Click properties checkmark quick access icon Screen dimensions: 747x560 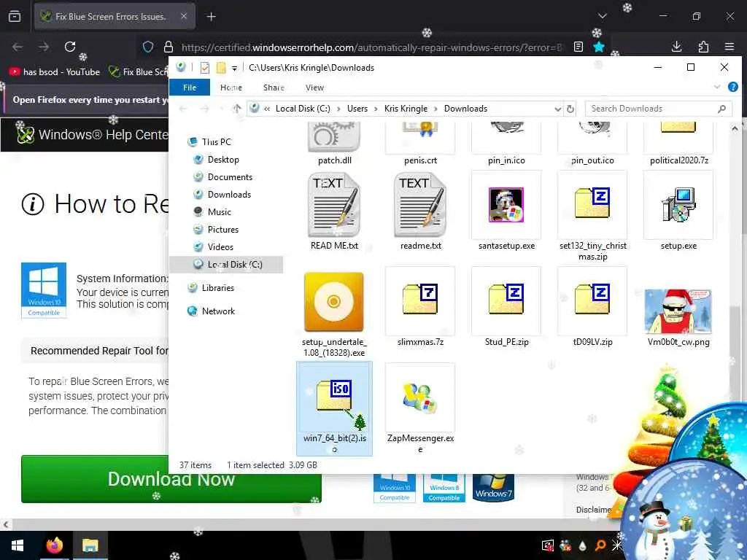pyautogui.click(x=205, y=68)
